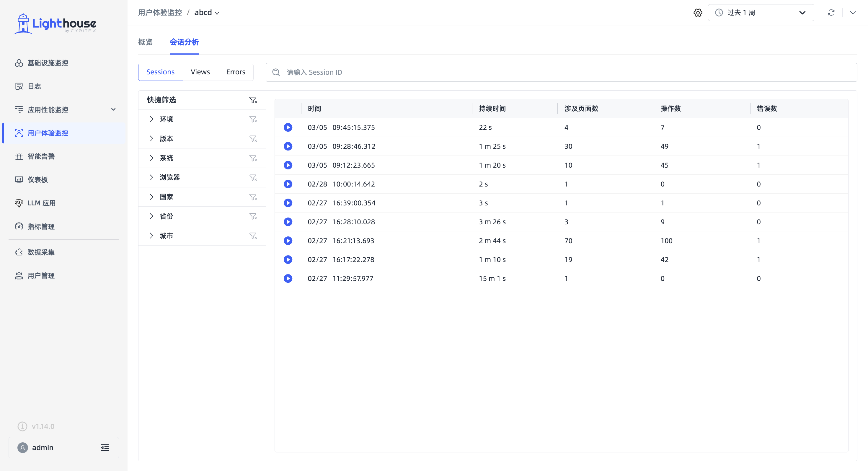Click the refresh icon in header

(x=831, y=13)
